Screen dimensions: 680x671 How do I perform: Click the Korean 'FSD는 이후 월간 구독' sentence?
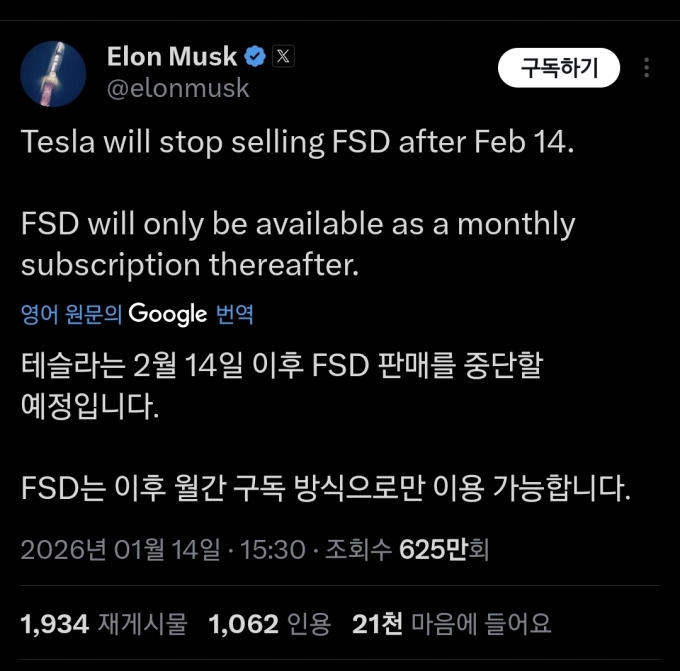click(326, 489)
